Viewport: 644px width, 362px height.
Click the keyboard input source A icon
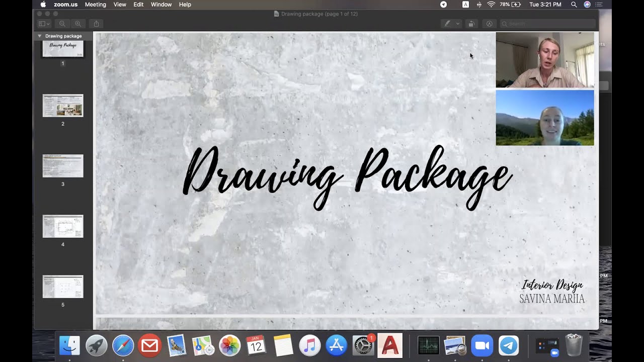(x=465, y=5)
